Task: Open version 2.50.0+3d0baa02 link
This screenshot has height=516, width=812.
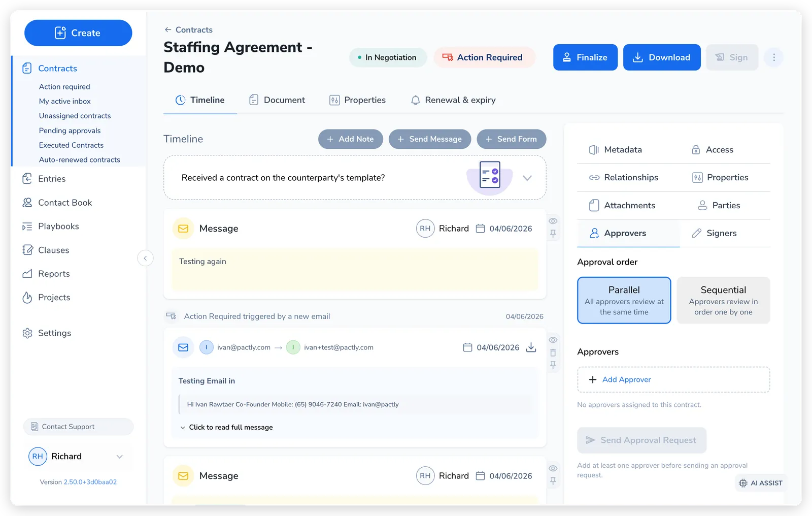Action: click(x=90, y=482)
